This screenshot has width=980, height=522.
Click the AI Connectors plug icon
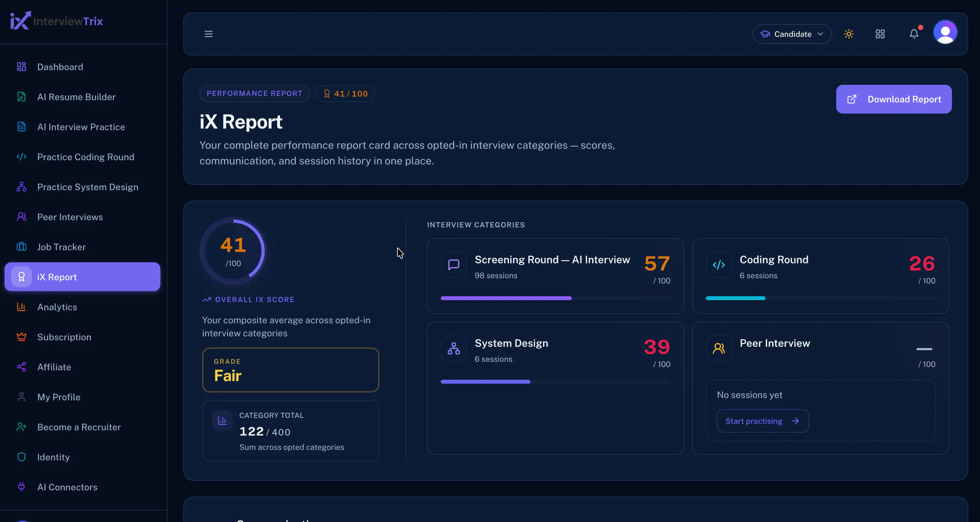[x=21, y=487]
